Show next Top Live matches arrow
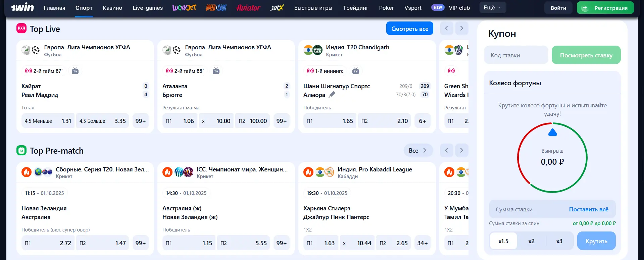The height and width of the screenshot is (260, 644). [x=461, y=29]
